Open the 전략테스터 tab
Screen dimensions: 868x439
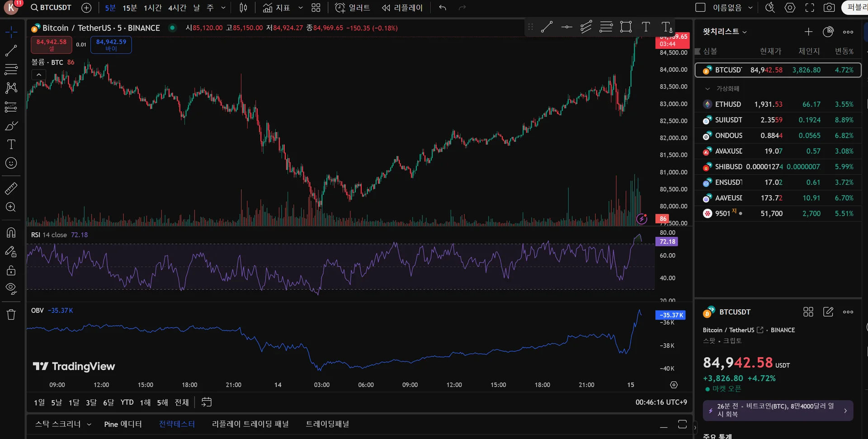pos(177,424)
